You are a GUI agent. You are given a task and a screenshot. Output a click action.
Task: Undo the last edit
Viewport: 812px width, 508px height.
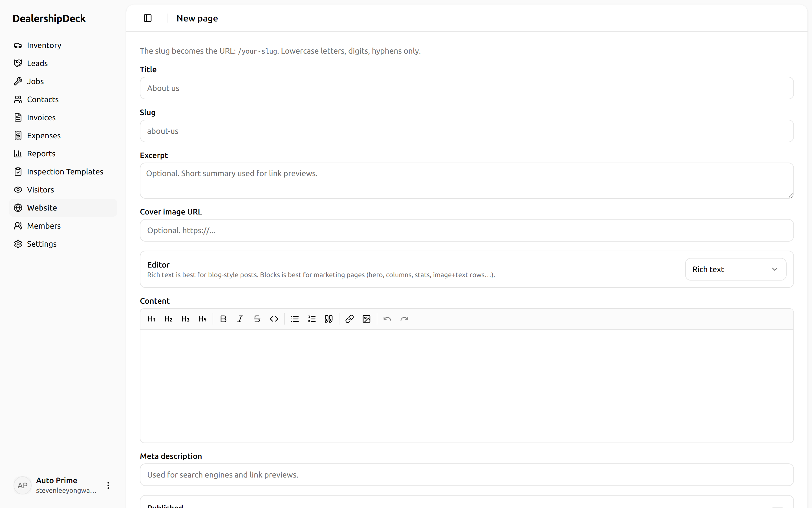point(387,319)
